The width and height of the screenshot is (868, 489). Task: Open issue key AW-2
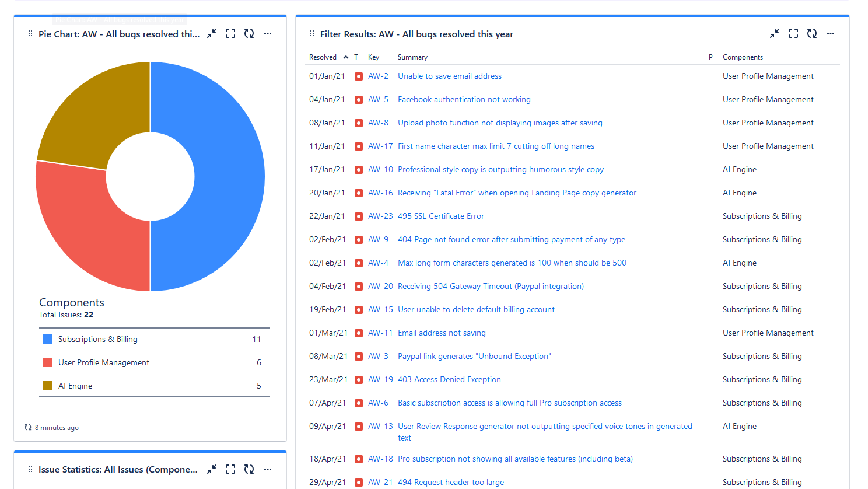click(x=378, y=76)
